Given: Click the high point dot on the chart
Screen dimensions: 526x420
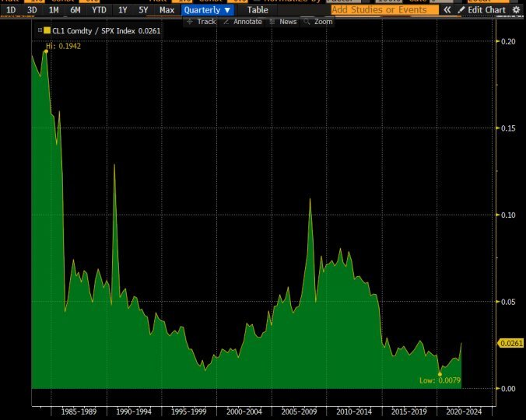Looking at the screenshot, I should coord(46,51).
